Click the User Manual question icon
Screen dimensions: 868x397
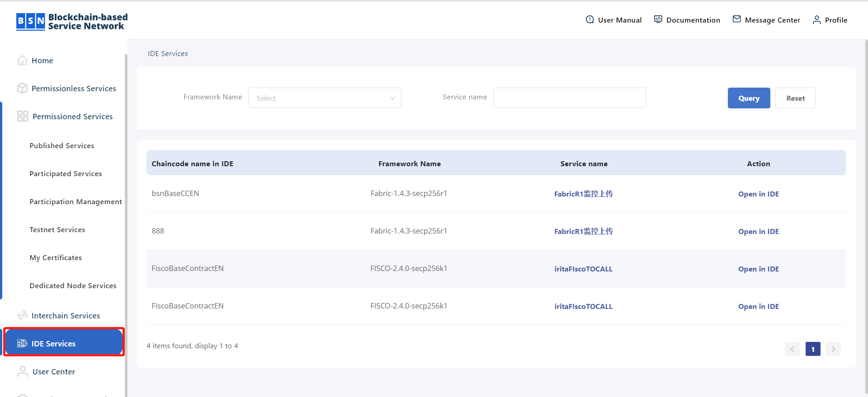[x=590, y=20]
